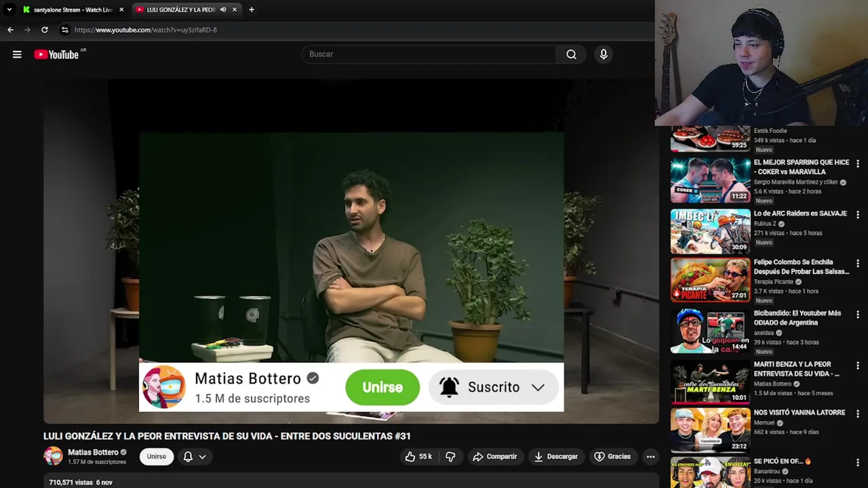Start voice search with the microphone
Image resolution: width=868 pixels, height=488 pixels.
[x=604, y=54]
